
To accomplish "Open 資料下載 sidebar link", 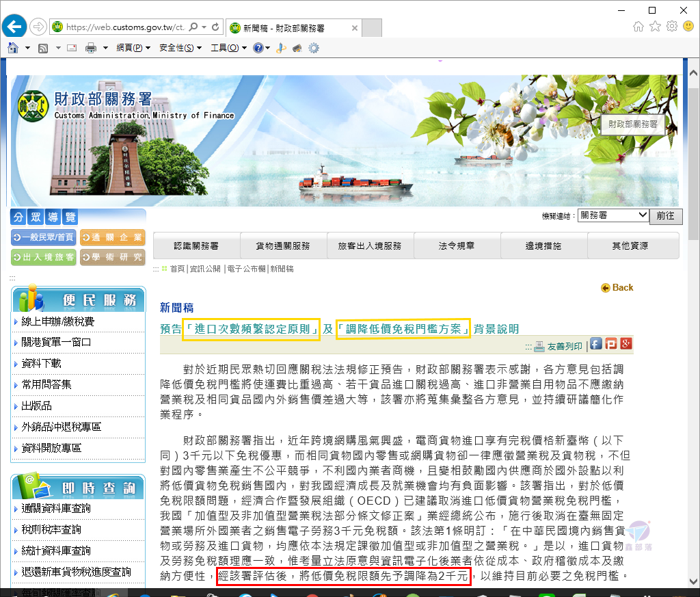I will pos(41,364).
